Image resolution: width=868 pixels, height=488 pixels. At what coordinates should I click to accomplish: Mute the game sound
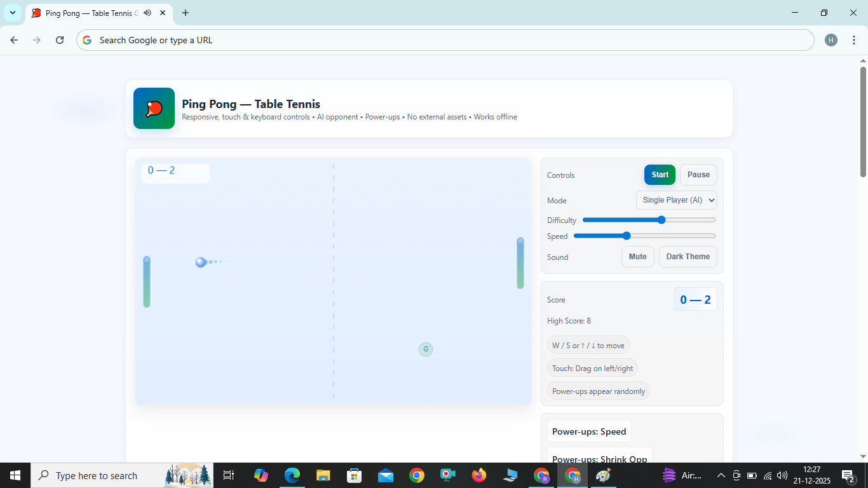coord(637,257)
